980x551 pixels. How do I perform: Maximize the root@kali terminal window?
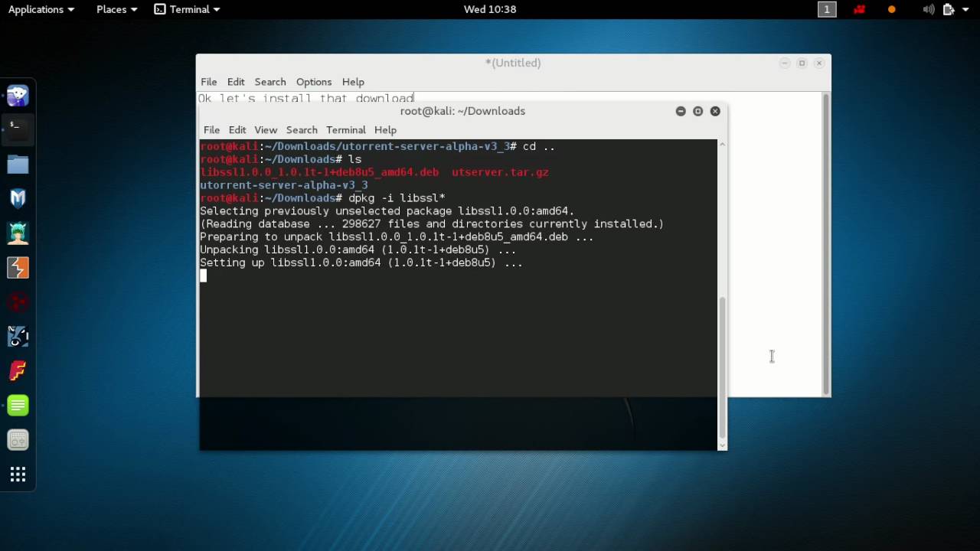click(697, 111)
